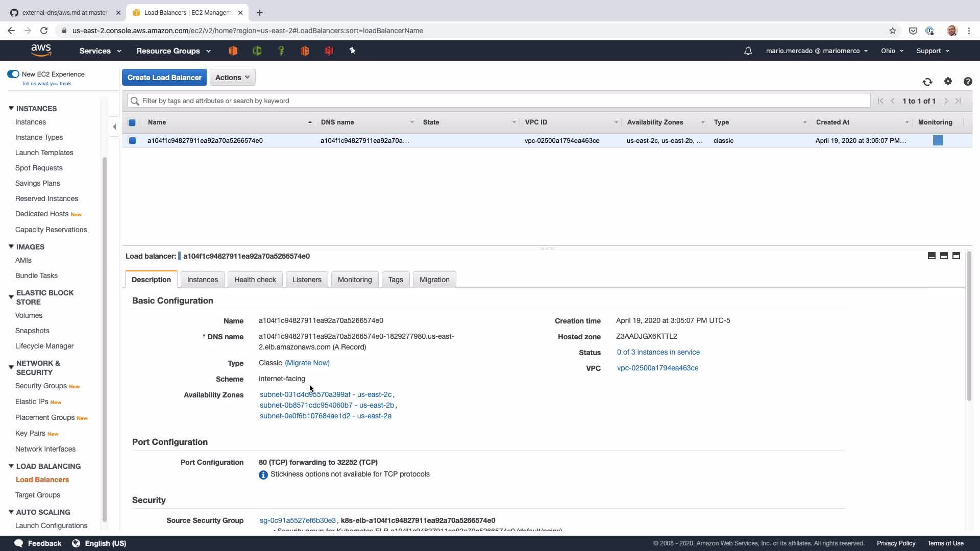Open the table settings gear icon
980x551 pixels.
(x=948, y=81)
